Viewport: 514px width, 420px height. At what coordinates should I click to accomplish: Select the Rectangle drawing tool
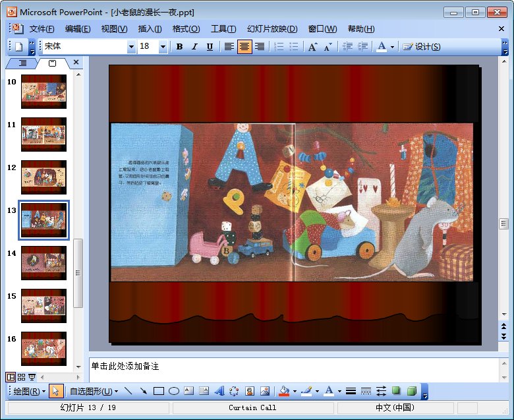click(159, 391)
